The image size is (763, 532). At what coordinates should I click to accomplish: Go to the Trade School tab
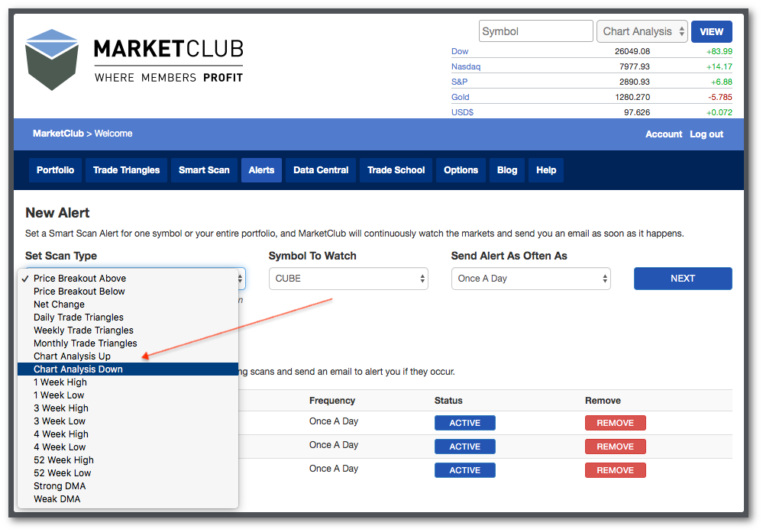click(x=396, y=170)
